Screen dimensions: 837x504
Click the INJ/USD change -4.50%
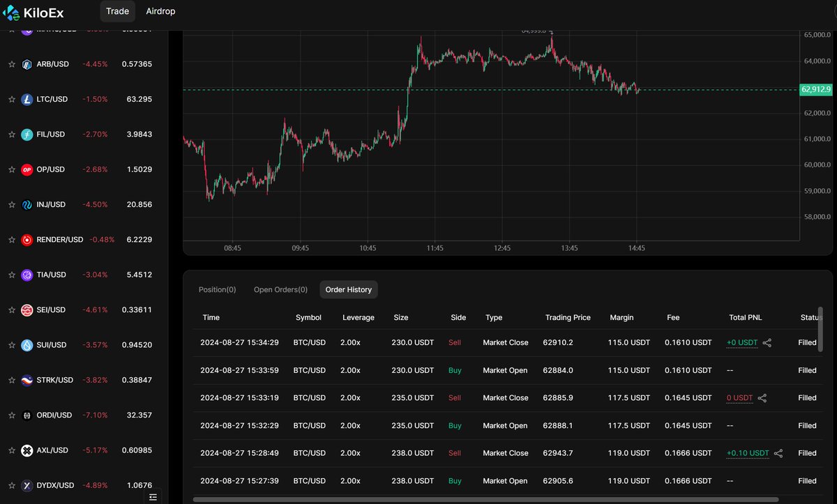tap(95, 205)
